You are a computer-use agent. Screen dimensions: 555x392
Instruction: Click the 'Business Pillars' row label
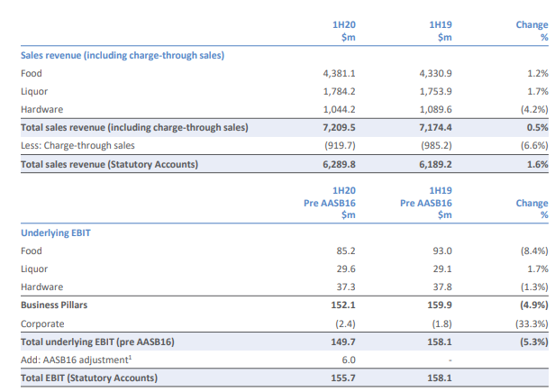click(54, 305)
